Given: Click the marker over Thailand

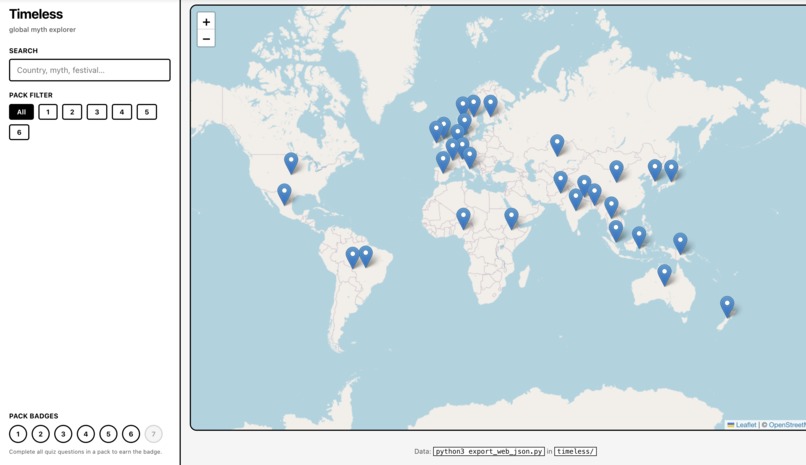Looking at the screenshot, I should (x=611, y=207).
